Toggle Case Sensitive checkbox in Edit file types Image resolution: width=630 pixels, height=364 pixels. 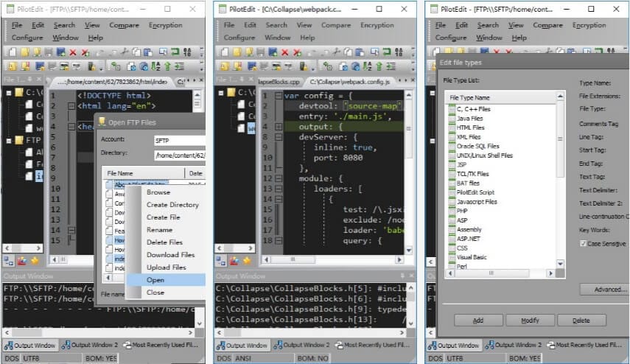point(583,243)
